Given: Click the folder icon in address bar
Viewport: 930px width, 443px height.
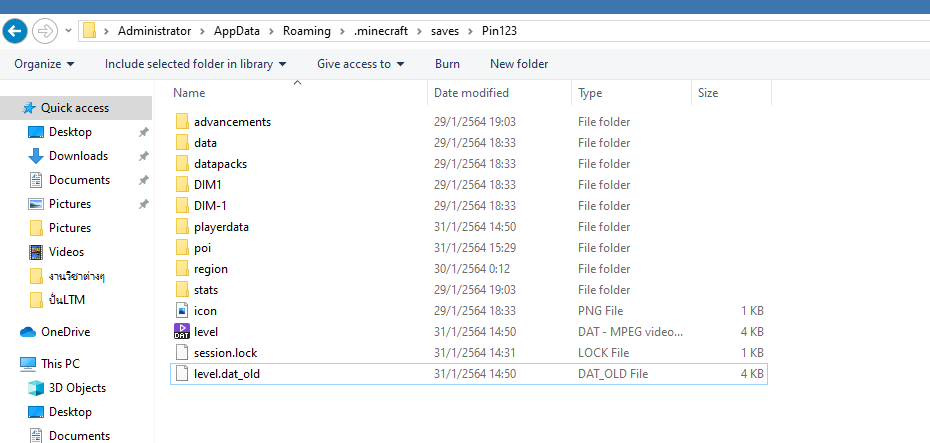Looking at the screenshot, I should click(89, 31).
